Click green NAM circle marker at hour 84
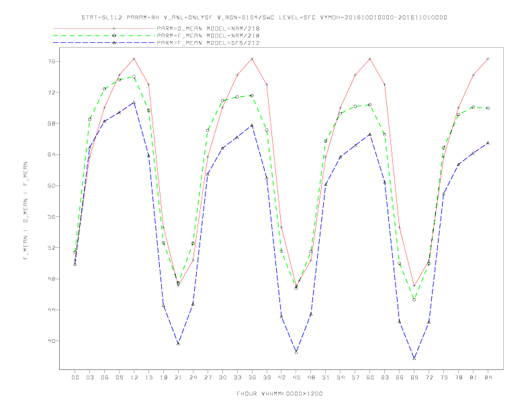Viewport: 532px width, 411px height. (488, 108)
